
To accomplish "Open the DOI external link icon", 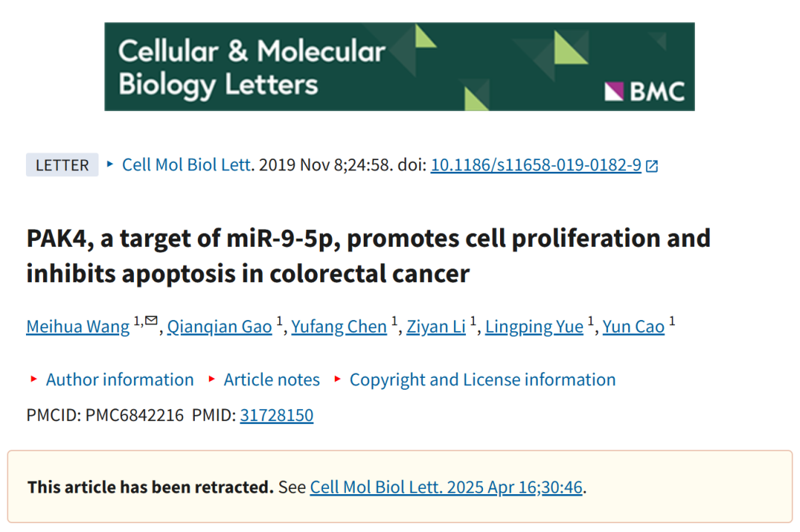I will click(652, 166).
